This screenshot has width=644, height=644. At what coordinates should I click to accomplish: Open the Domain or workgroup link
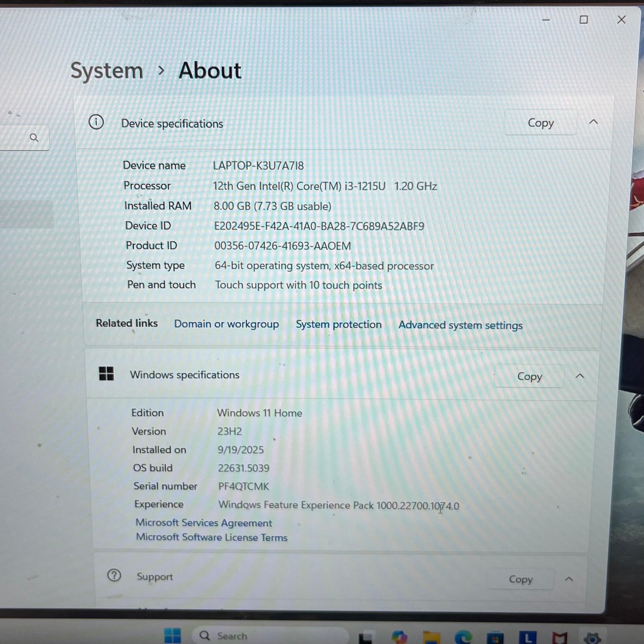[226, 324]
